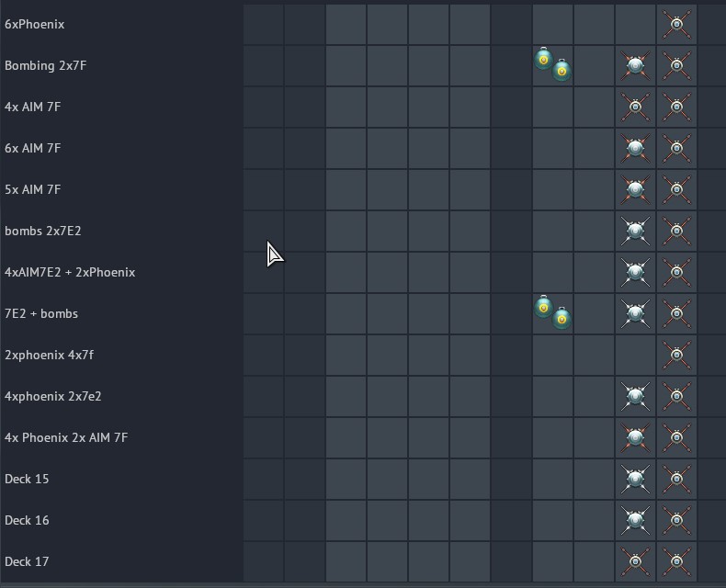Click the missile icon in the 6xPhoenix row
The width and height of the screenshot is (726, 588).
pos(676,24)
